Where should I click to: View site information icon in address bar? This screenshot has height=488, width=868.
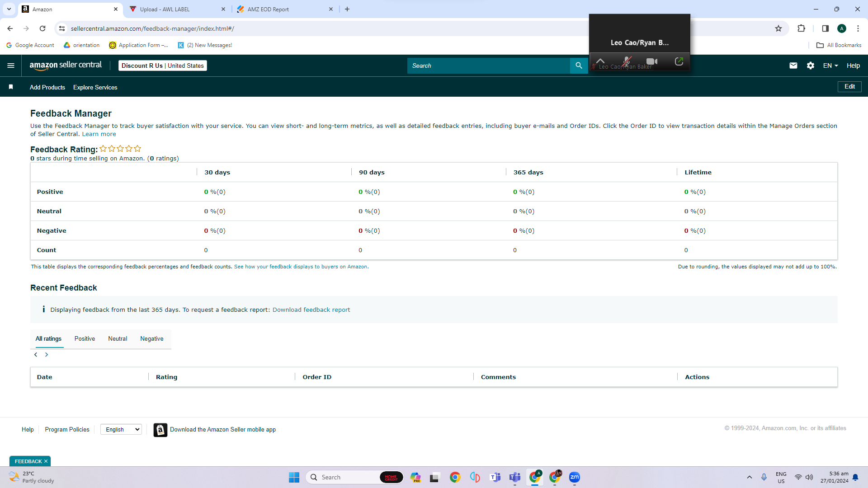(x=62, y=28)
